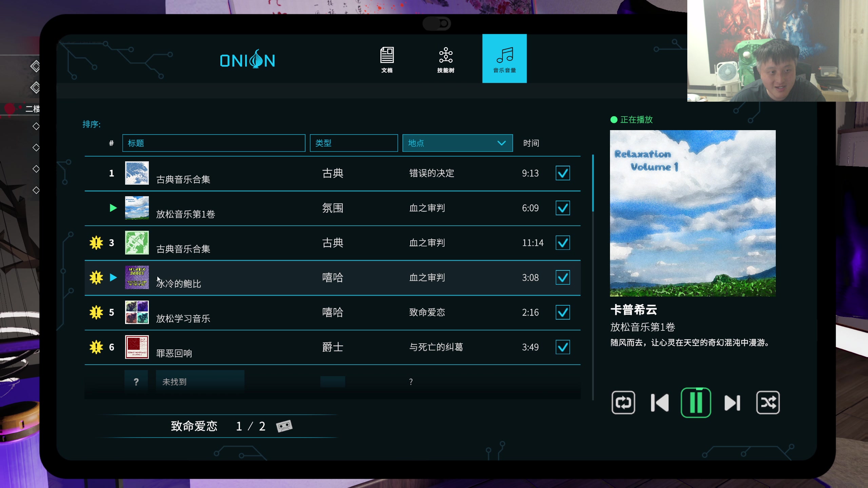Click the green album art of track 3

137,243
